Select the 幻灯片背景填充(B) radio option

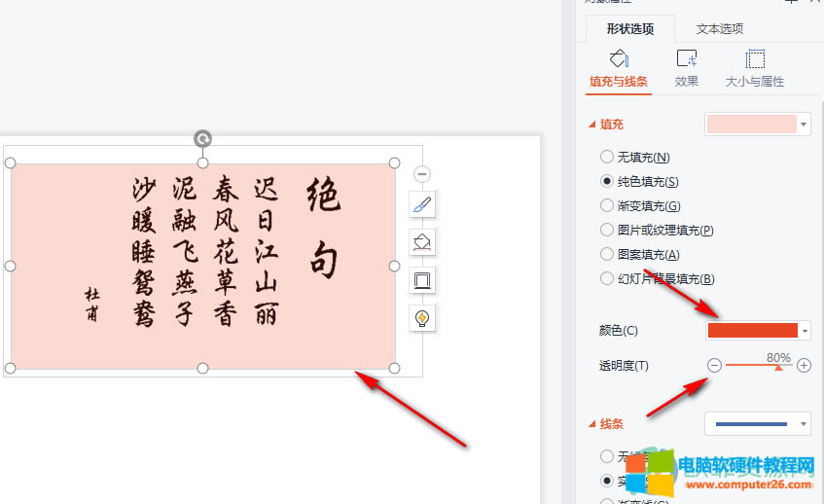pyautogui.click(x=606, y=278)
